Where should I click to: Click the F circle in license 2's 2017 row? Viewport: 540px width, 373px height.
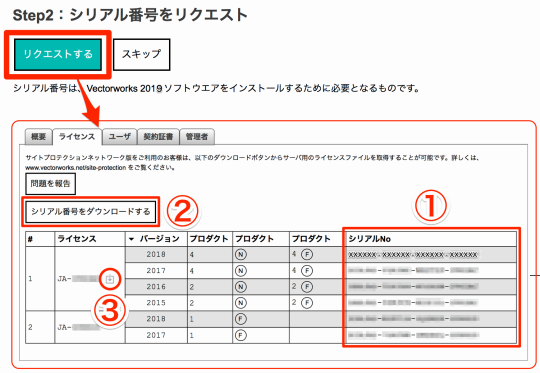click(241, 335)
